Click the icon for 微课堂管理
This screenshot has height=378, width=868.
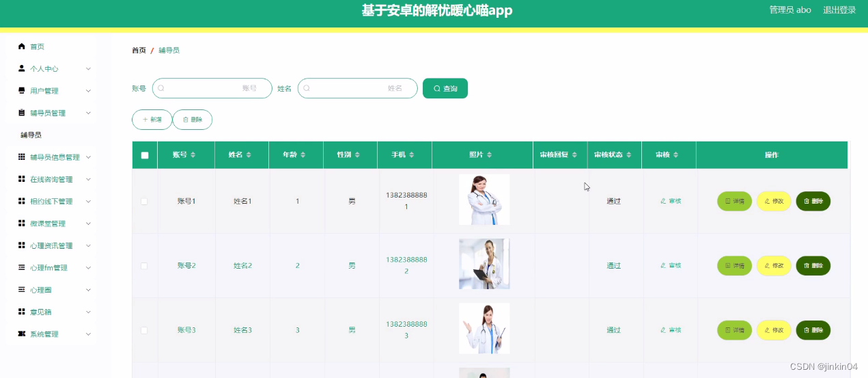coord(22,224)
